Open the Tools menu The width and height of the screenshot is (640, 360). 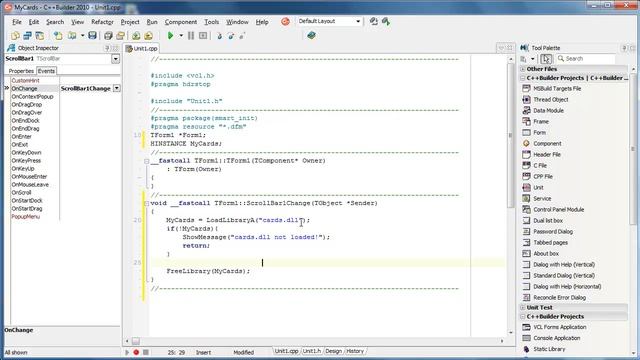[x=211, y=22]
